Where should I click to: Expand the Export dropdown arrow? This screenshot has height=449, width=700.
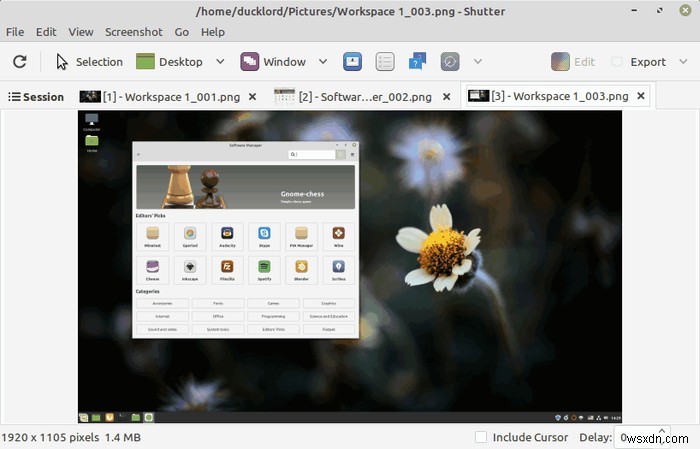pos(683,62)
